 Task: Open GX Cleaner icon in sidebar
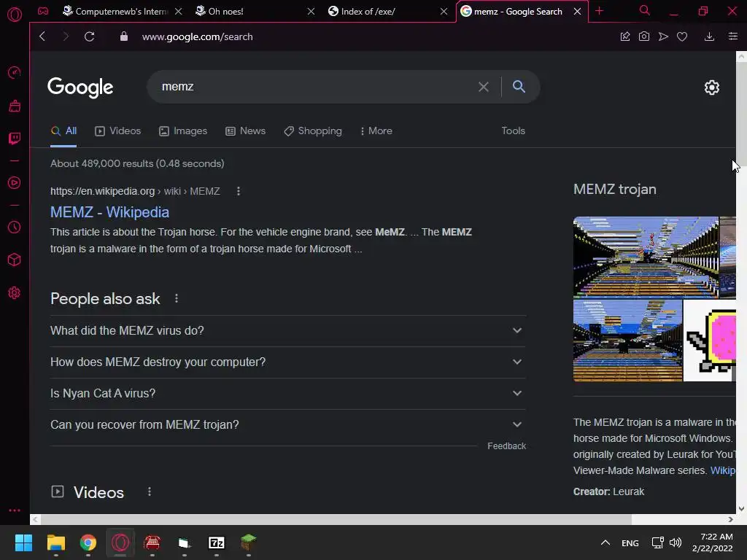tap(15, 106)
